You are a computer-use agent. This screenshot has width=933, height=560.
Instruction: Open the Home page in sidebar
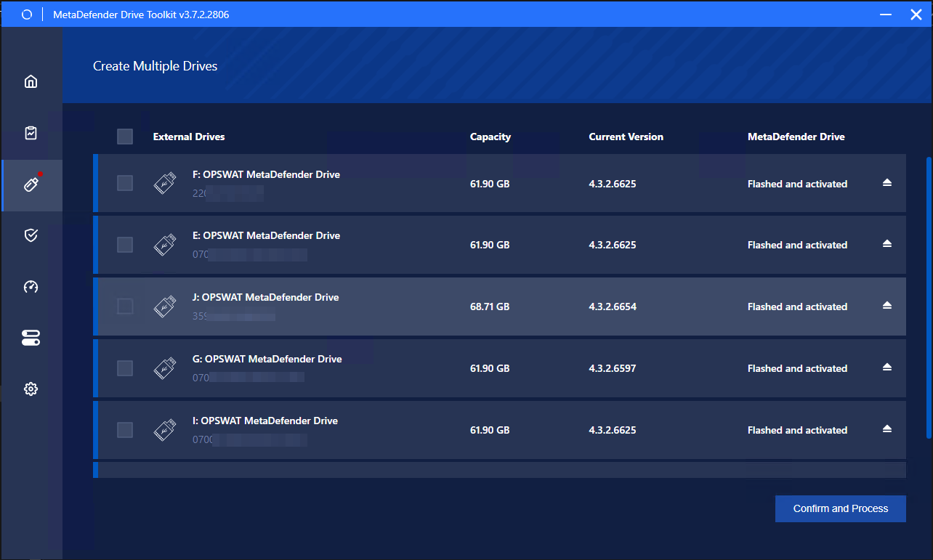point(31,81)
